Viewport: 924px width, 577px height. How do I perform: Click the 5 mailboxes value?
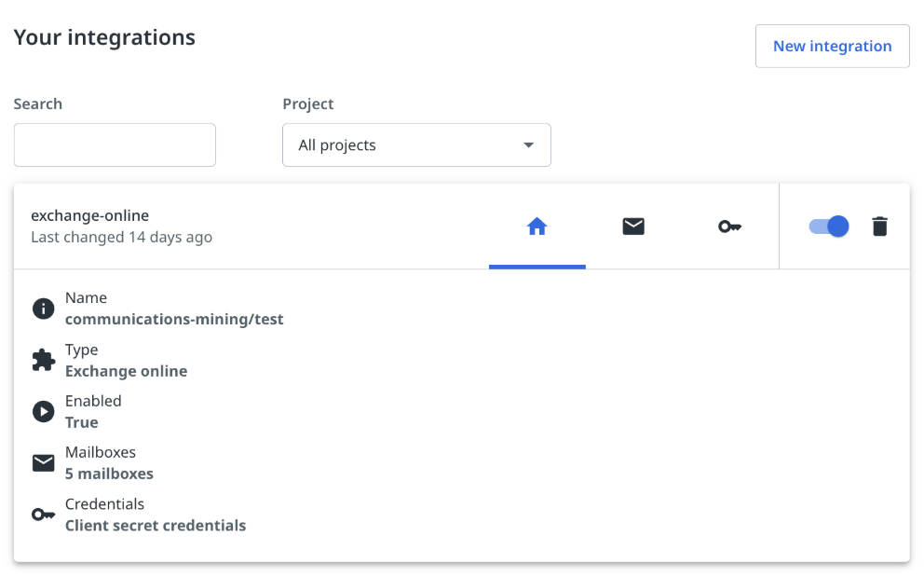(x=109, y=474)
